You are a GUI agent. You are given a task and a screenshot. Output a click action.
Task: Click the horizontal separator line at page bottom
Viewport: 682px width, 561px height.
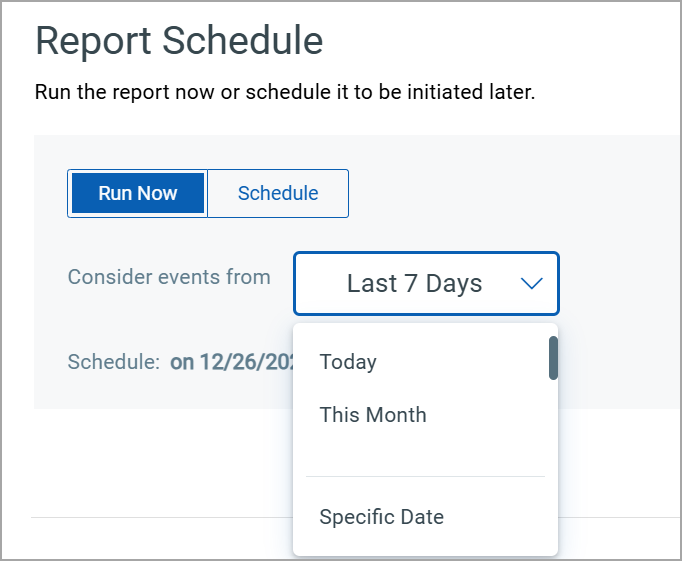pyautogui.click(x=162, y=518)
